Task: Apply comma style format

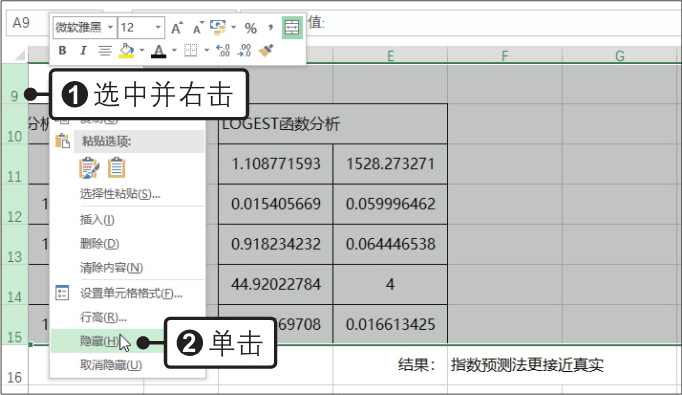Action: click(x=271, y=28)
